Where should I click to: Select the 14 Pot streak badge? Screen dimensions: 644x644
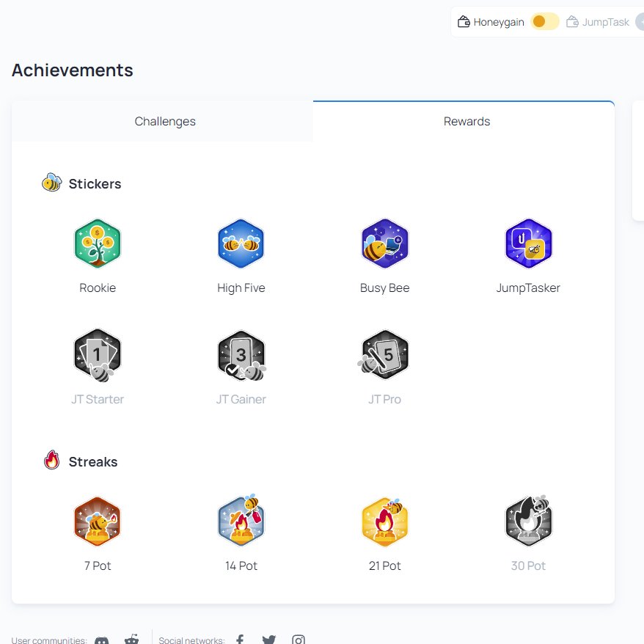coord(241,520)
